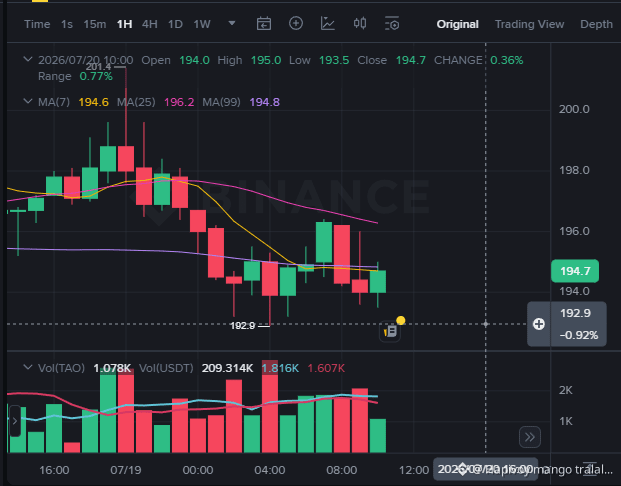This screenshot has width=621, height=486.
Task: Open more intervals dropdown arrow
Action: 232,23
